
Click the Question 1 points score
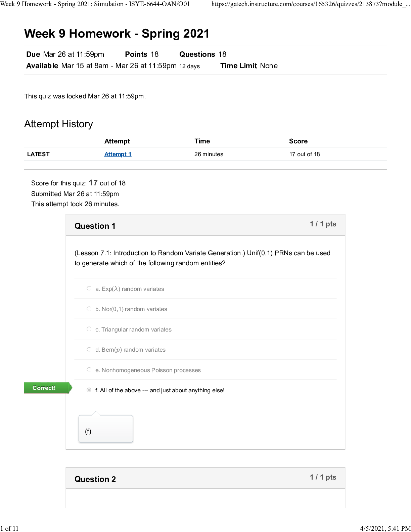click(x=323, y=224)
